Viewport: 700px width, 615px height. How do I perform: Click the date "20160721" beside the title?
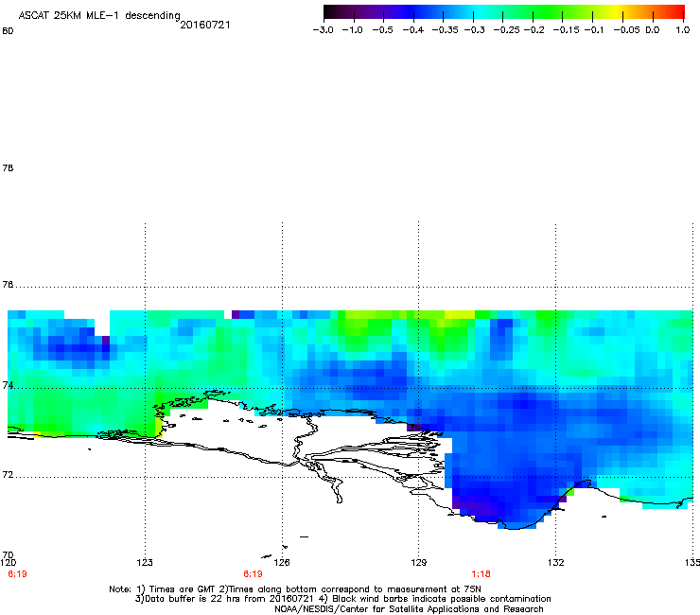click(x=205, y=25)
